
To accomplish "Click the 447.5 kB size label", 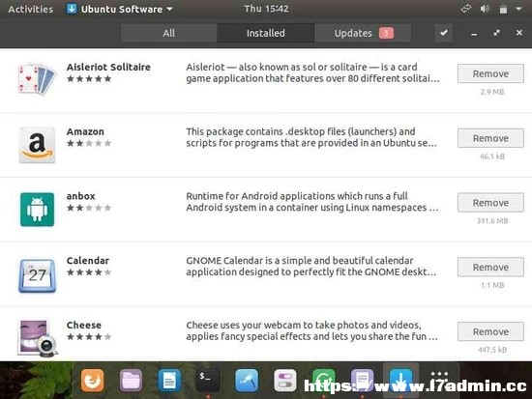I will [x=492, y=350].
